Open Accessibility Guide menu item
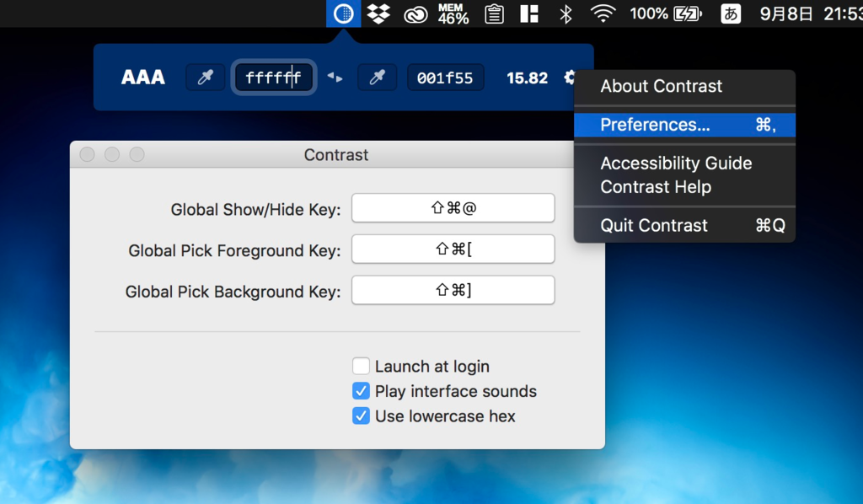Viewport: 863px width, 504px height. (684, 164)
